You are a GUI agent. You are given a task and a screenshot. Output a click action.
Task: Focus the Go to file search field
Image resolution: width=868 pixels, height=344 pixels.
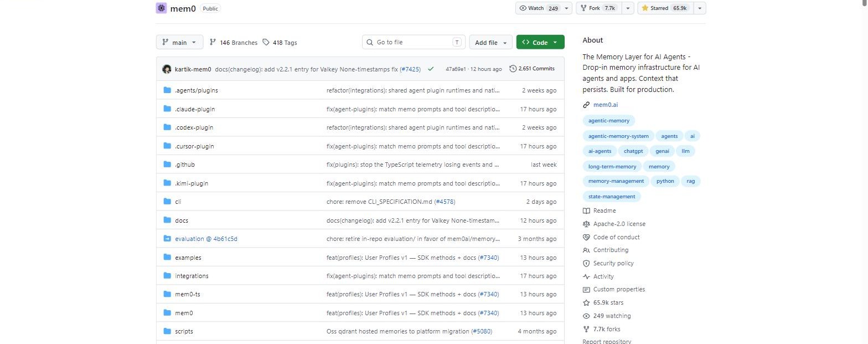(414, 42)
